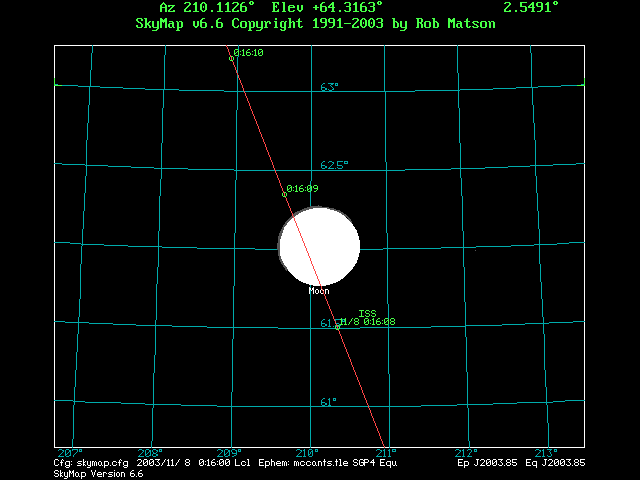Screen dimensions: 640x480
Task: Select the 0:16:10 track marker
Action: pyautogui.click(x=232, y=58)
